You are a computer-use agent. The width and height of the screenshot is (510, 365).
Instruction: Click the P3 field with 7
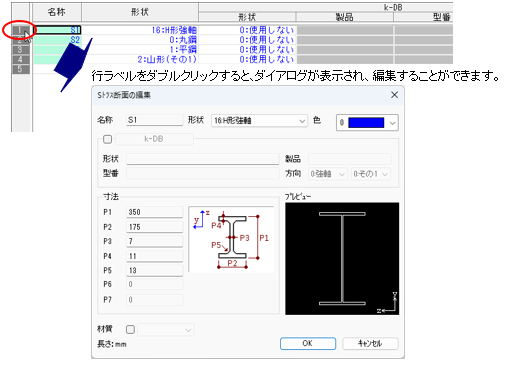click(155, 241)
